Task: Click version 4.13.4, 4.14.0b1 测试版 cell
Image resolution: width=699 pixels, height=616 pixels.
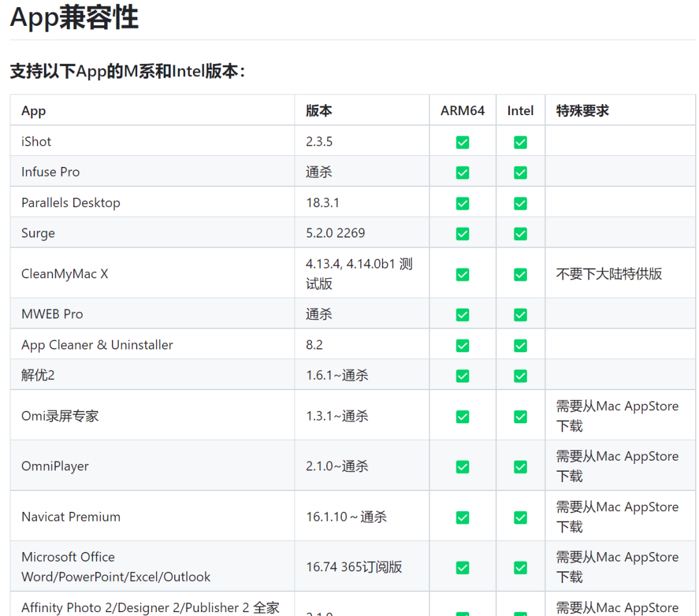Action: (362, 273)
